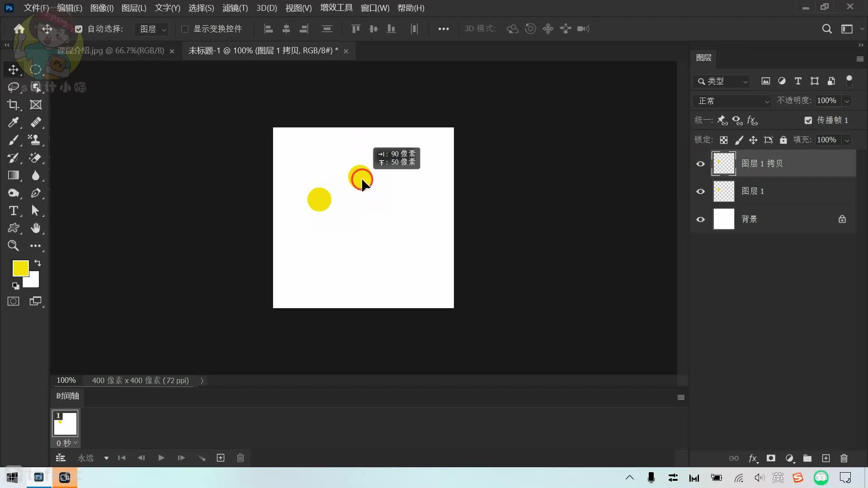Select the Zoom tool
Image resolution: width=868 pixels, height=488 pixels.
tap(13, 246)
